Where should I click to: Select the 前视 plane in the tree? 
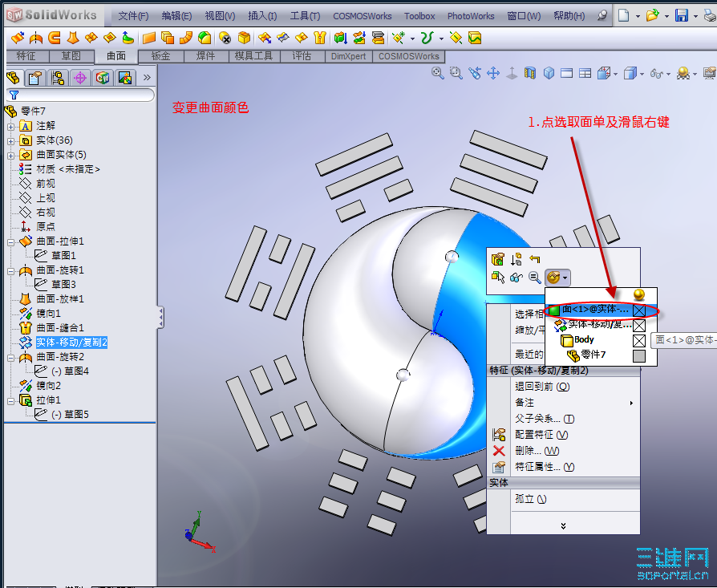point(45,184)
